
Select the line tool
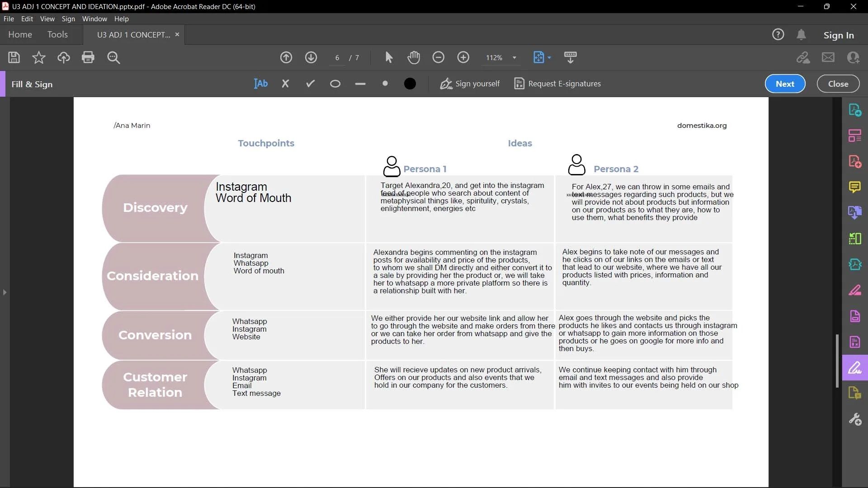coord(360,84)
